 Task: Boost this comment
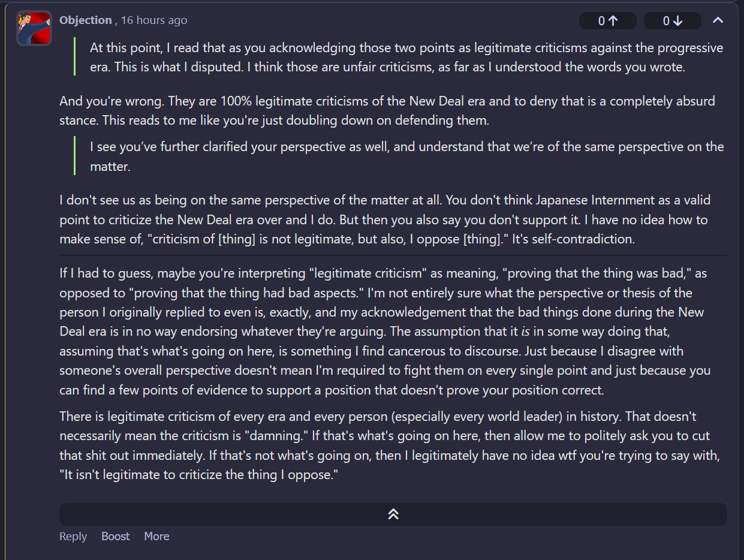point(115,536)
